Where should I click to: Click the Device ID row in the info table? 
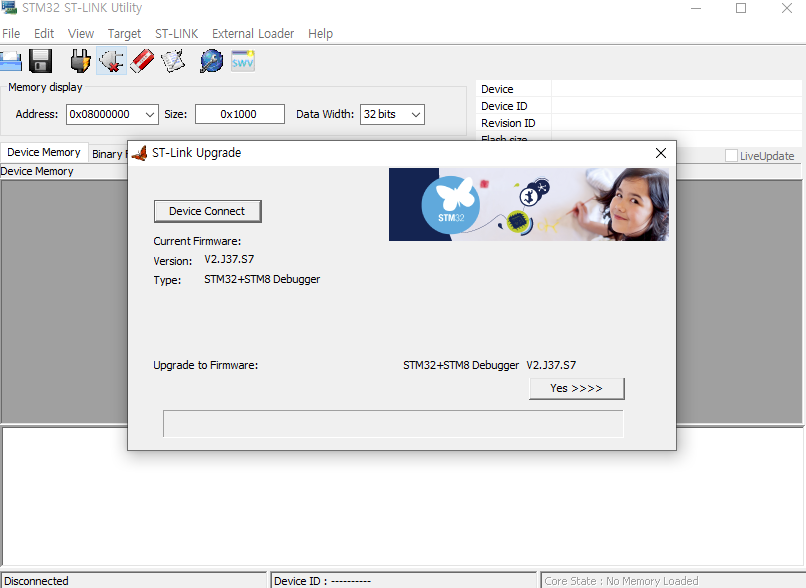tap(639, 106)
